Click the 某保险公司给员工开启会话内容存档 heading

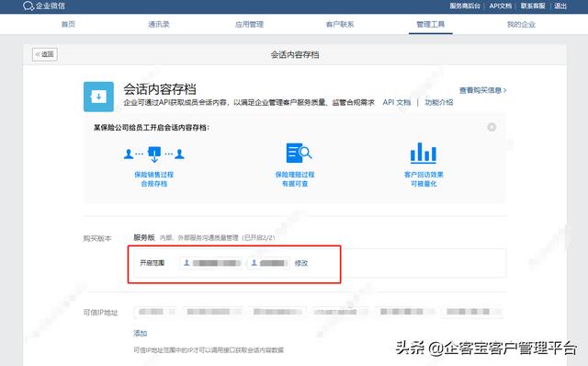(x=152, y=128)
